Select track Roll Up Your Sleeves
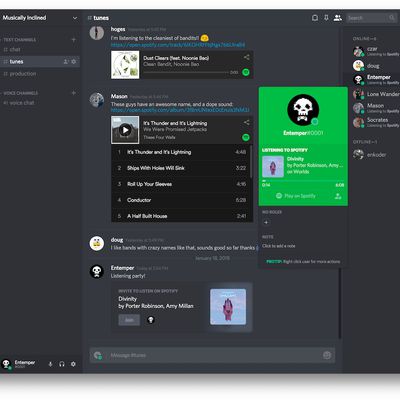The width and height of the screenshot is (400, 400). (181, 184)
